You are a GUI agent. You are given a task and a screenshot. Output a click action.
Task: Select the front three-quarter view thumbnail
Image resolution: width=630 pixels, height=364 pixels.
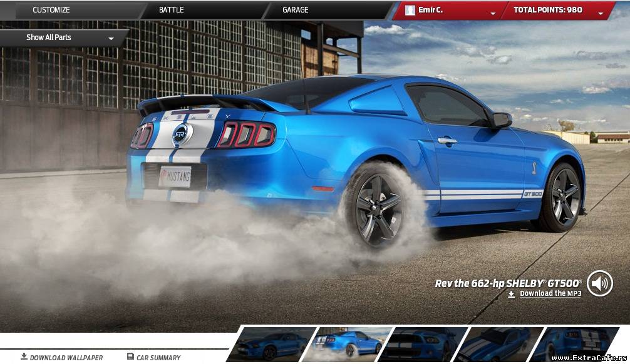click(x=272, y=344)
